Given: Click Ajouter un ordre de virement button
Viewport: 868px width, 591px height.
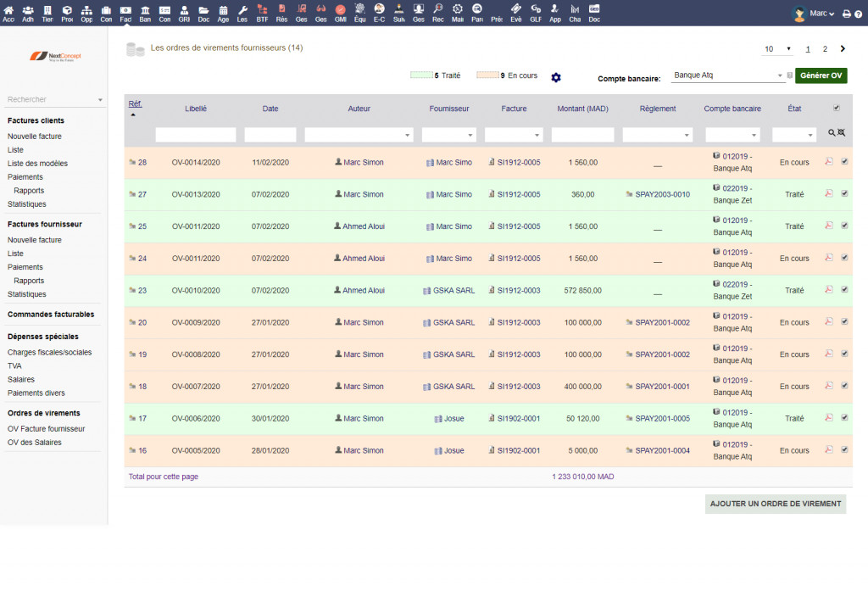Looking at the screenshot, I should (x=775, y=504).
